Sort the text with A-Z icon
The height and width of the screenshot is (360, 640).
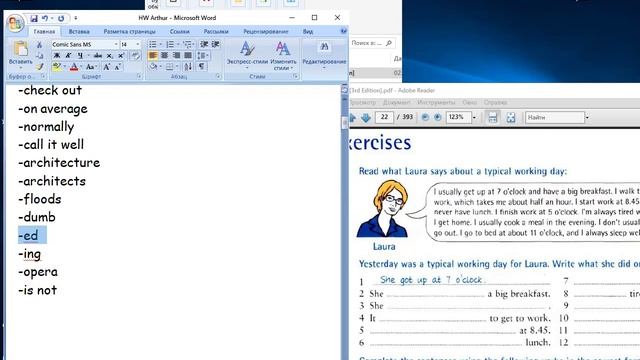(188, 67)
